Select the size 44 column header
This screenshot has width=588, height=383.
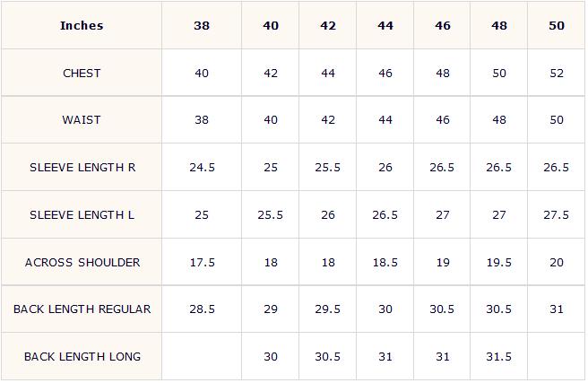tap(385, 25)
